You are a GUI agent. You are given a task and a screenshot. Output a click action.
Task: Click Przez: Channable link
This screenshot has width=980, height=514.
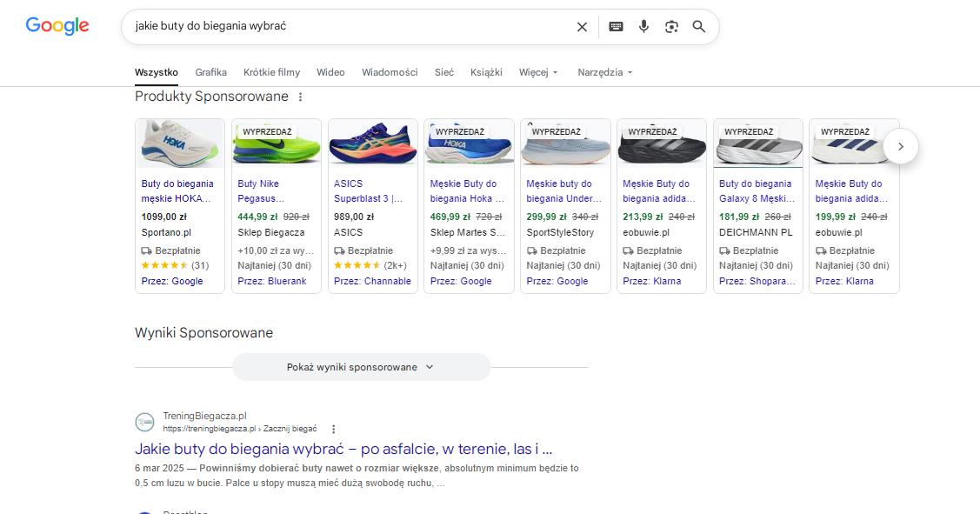tap(372, 282)
